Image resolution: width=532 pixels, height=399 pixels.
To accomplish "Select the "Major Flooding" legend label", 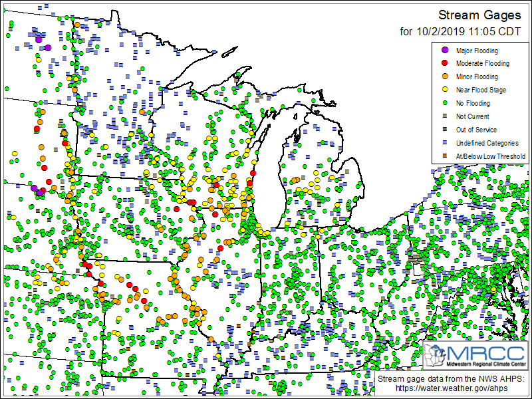I will click(x=477, y=51).
